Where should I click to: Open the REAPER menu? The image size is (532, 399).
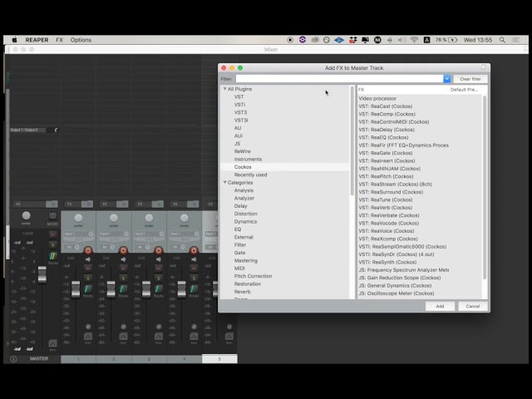coord(37,40)
